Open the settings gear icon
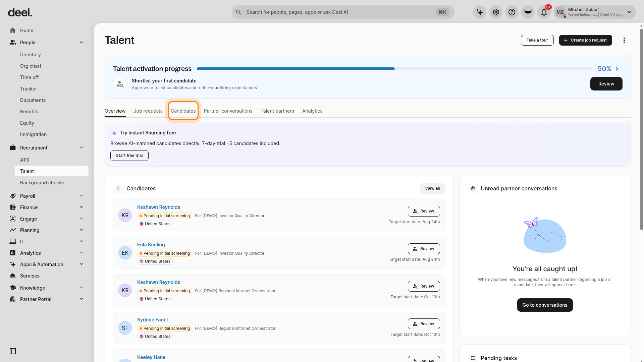Image resolution: width=644 pixels, height=362 pixels. [496, 12]
